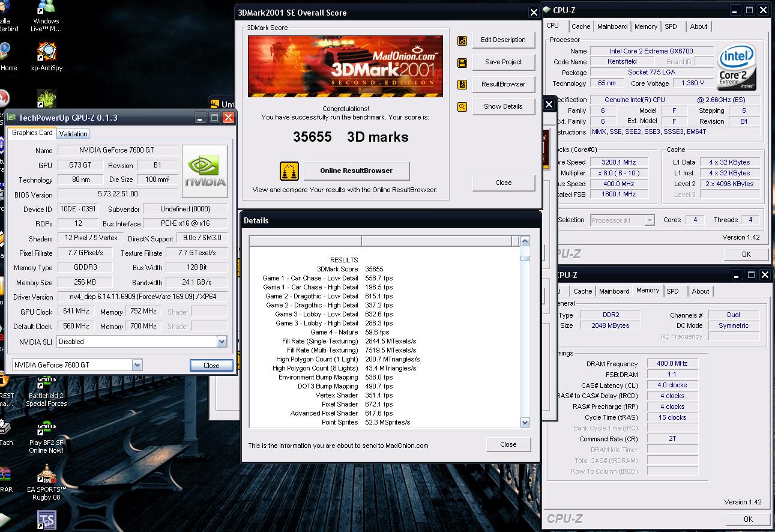Click the Details list scrollbar thumb
775x532 pixels.
pos(525,258)
